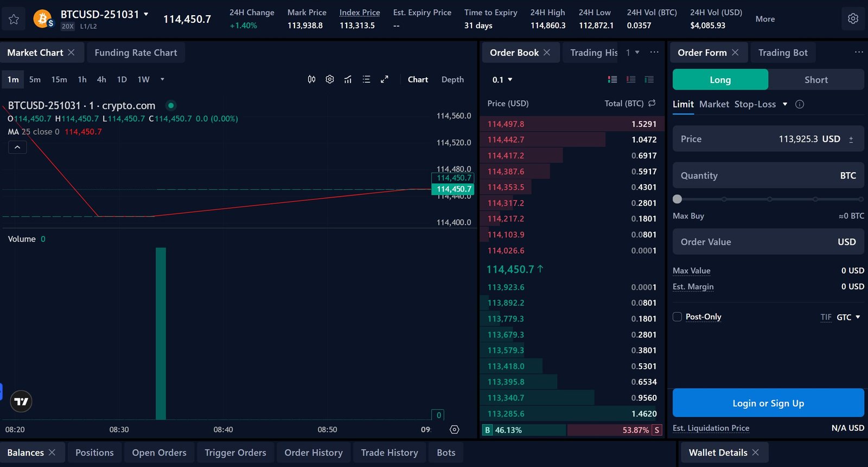
Task: Select the Long side toggle
Action: click(720, 79)
